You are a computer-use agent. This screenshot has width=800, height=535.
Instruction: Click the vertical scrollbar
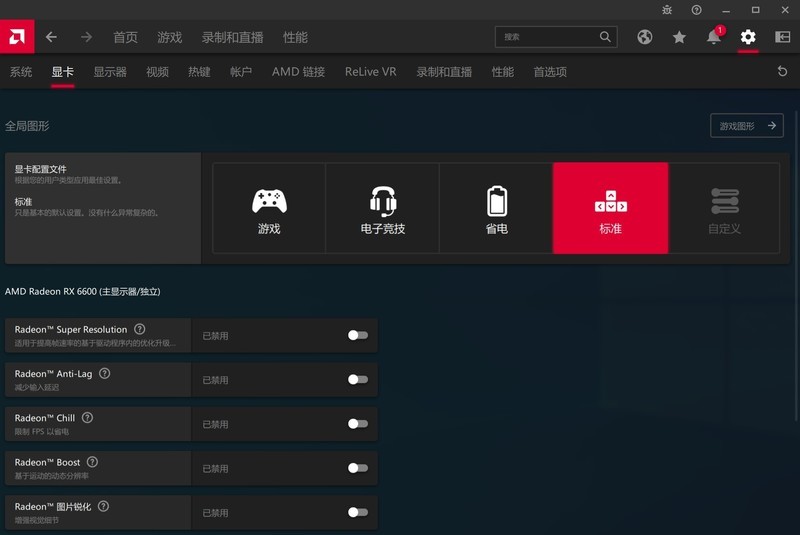pyautogui.click(x=797, y=265)
